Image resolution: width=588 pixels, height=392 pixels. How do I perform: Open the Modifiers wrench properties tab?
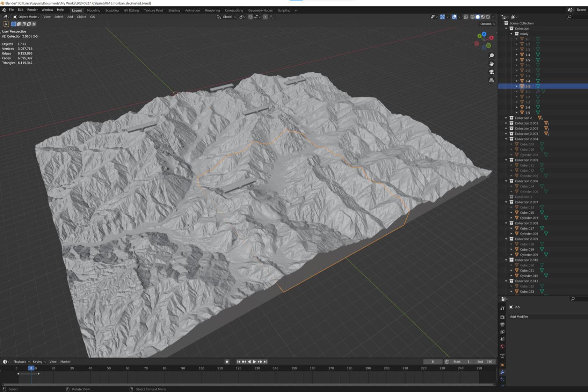502,372
